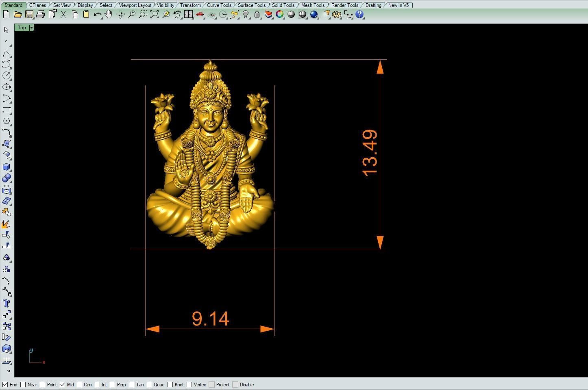This screenshot has height=390, width=588.
Task: Click Zoom Selected icon
Action: coord(166,14)
